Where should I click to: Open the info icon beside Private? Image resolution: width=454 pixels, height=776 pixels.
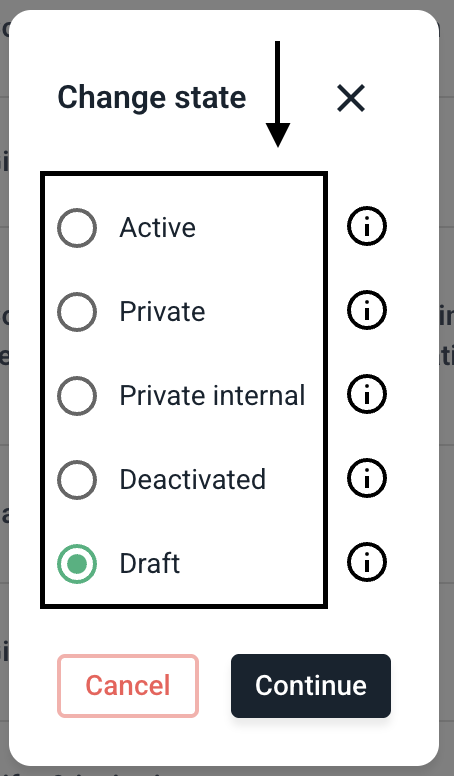click(x=366, y=310)
